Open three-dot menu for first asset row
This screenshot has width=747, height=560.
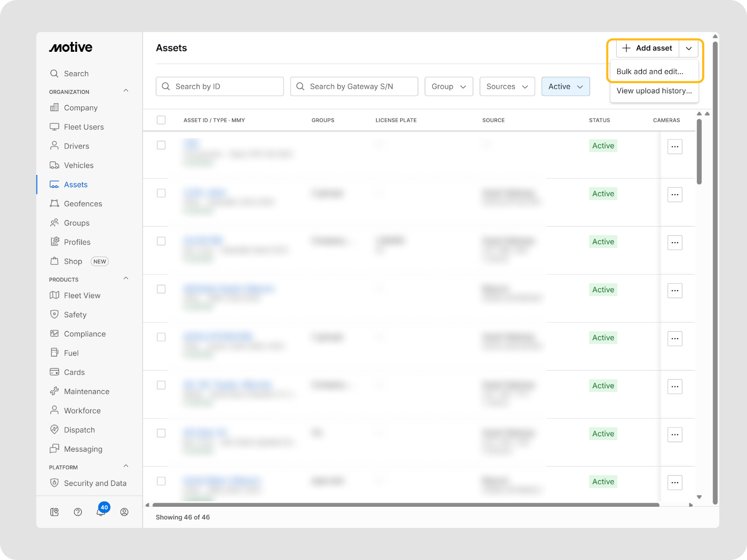click(675, 147)
